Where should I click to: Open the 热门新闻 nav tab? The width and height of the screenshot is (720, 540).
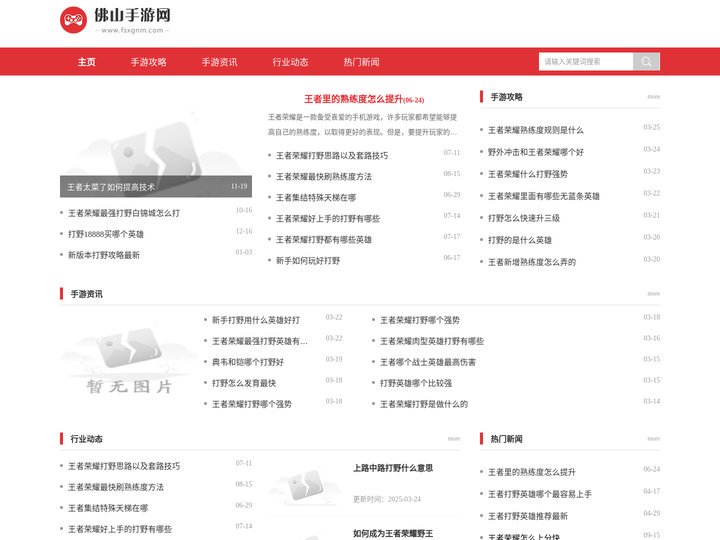(x=361, y=62)
